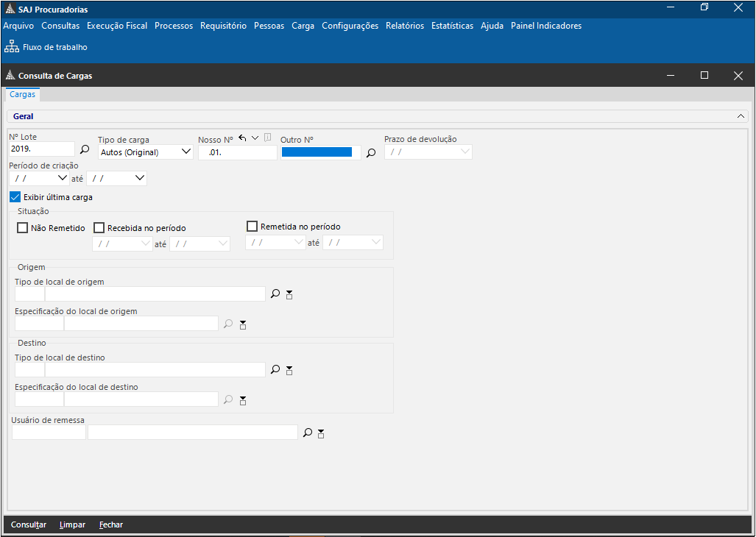Collapse the Geral section
The height and width of the screenshot is (537, 756).
[x=741, y=116]
